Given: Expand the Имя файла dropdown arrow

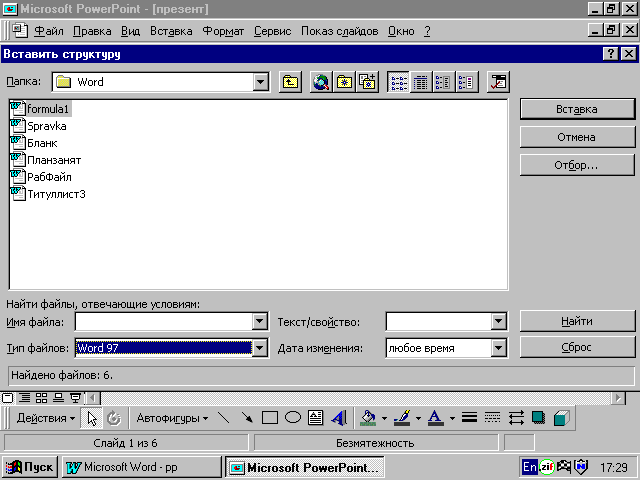Looking at the screenshot, I should point(260,322).
